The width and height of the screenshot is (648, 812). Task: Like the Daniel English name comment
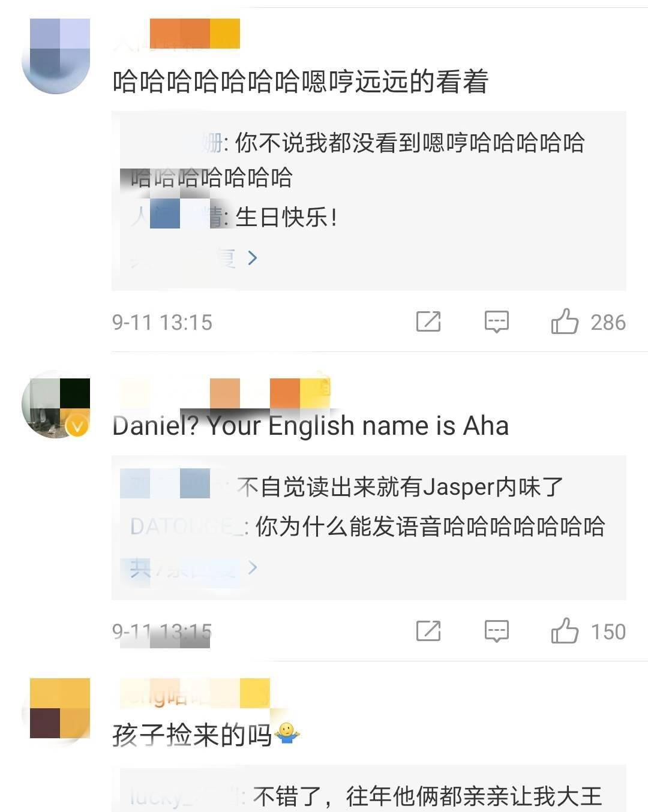click(565, 631)
